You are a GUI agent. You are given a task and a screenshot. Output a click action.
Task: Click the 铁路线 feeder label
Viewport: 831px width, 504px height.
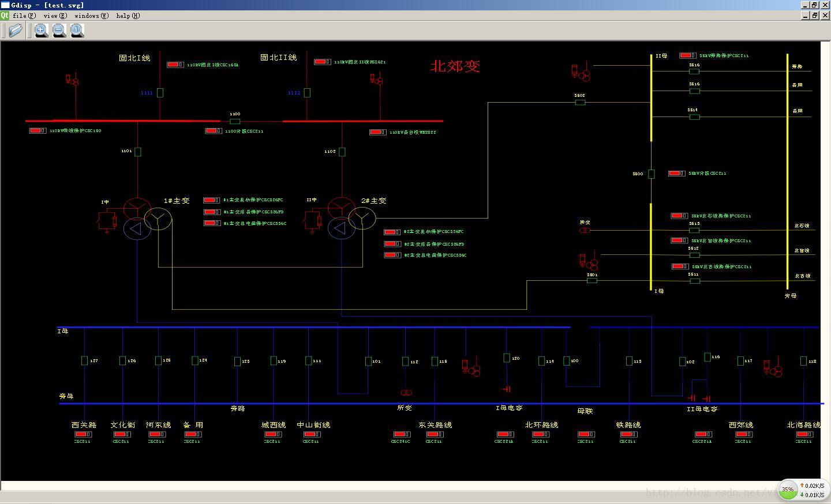click(x=628, y=424)
